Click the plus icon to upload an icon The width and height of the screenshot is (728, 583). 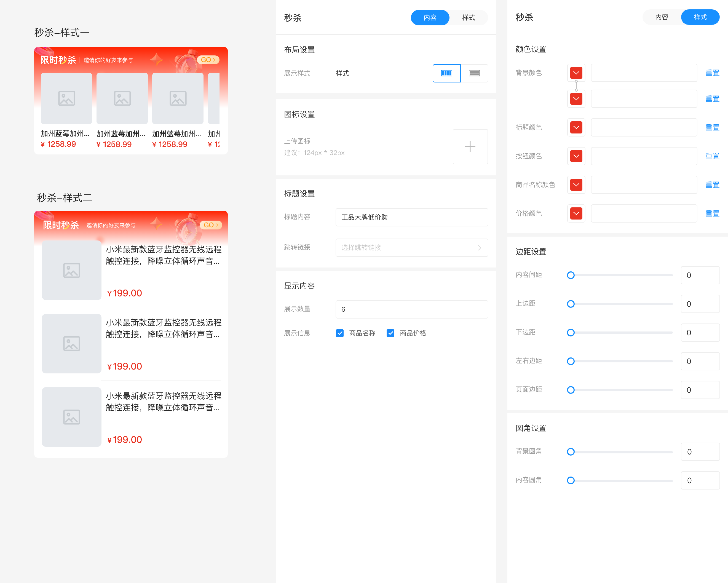coord(470,147)
